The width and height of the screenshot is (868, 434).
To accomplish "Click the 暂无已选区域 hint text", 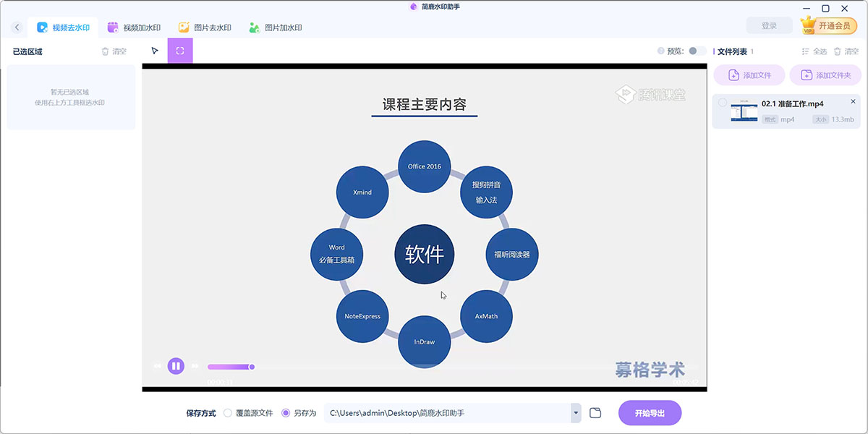I will point(69,92).
